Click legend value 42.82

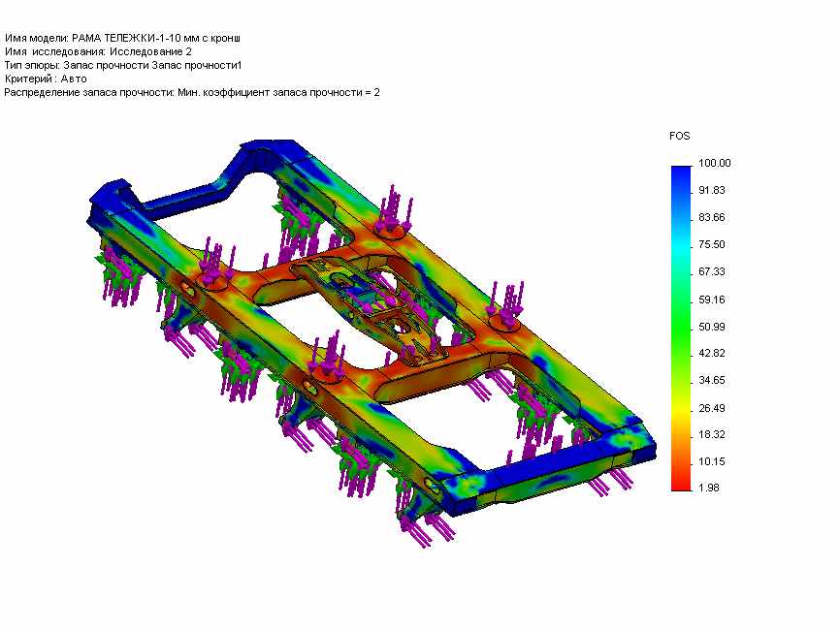pos(712,353)
